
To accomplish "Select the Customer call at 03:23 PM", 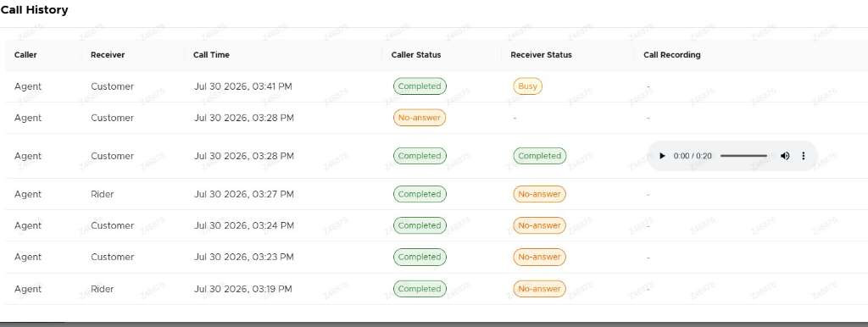I will pos(434,258).
